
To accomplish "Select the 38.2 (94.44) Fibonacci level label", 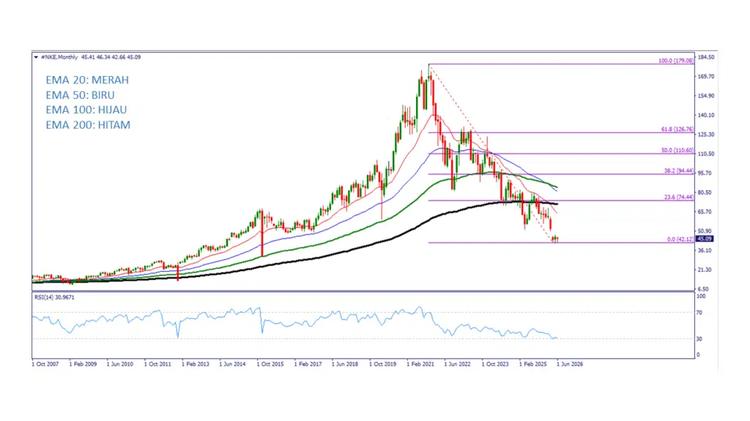I will point(678,171).
